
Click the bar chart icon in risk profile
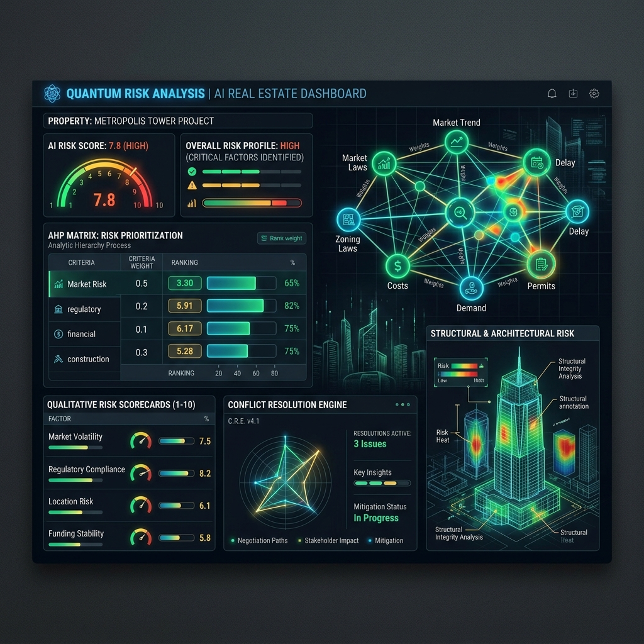[192, 203]
